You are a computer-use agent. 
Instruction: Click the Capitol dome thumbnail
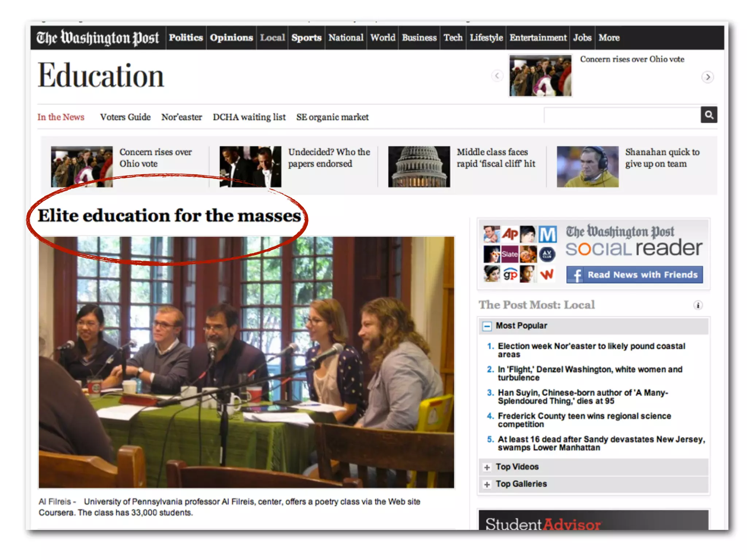[419, 167]
